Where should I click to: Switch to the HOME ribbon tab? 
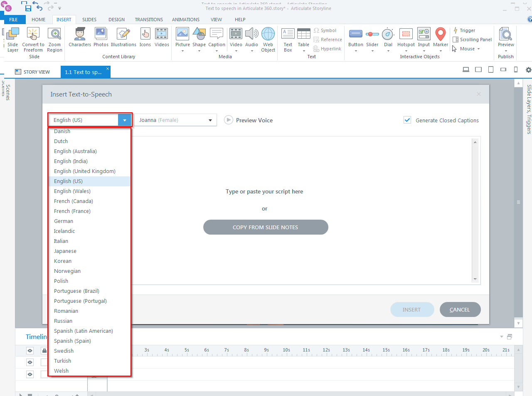(x=39, y=20)
